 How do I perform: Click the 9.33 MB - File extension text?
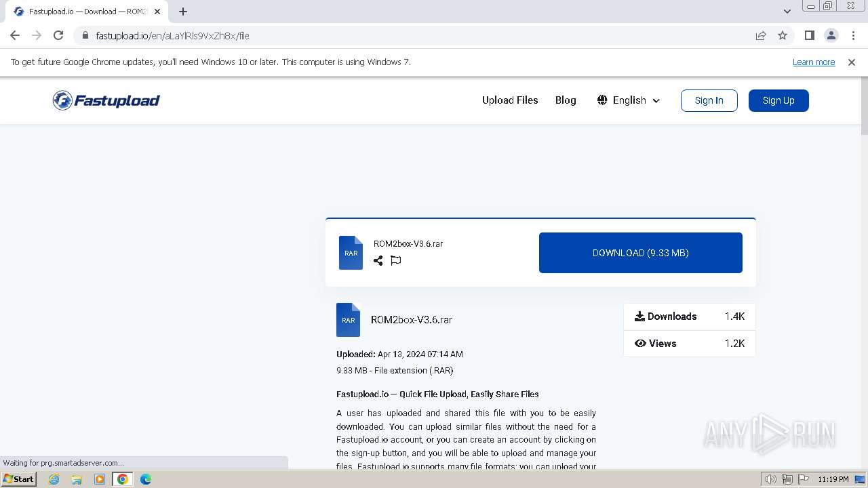tap(395, 371)
